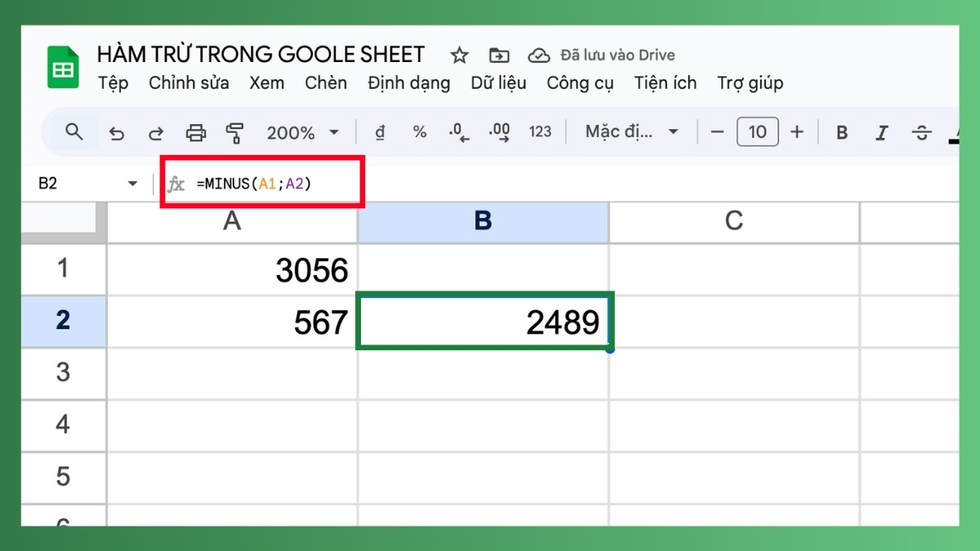Click the search icon in toolbar
The width and height of the screenshot is (980, 551).
coord(73,131)
